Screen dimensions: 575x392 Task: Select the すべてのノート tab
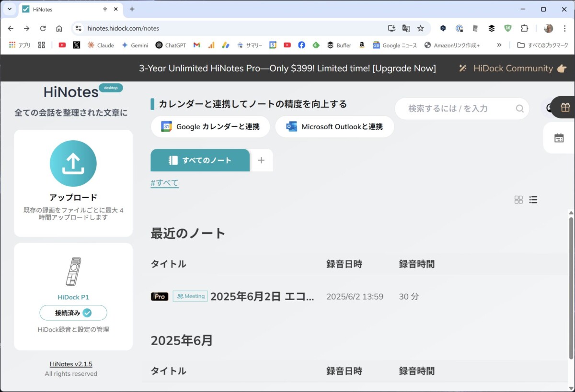(200, 160)
